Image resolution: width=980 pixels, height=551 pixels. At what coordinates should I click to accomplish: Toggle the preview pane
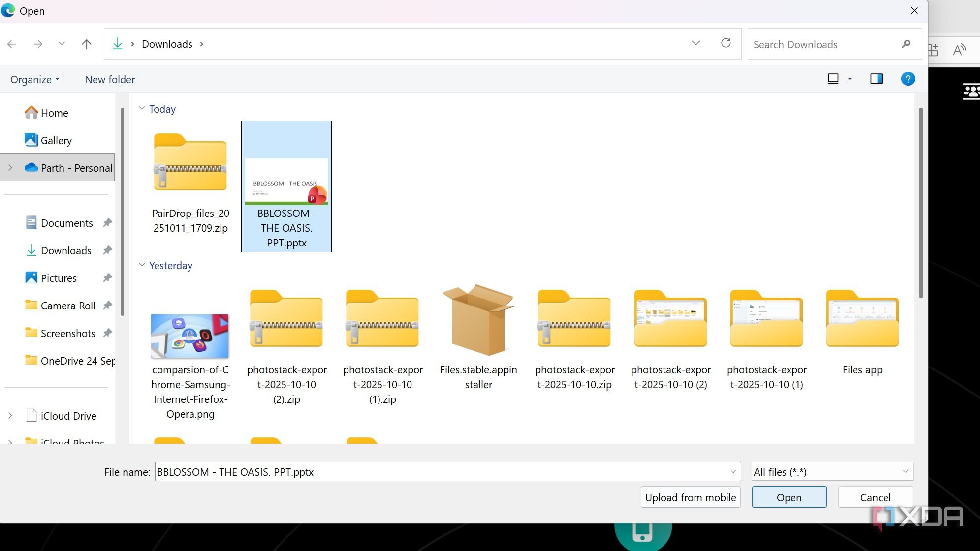(876, 79)
